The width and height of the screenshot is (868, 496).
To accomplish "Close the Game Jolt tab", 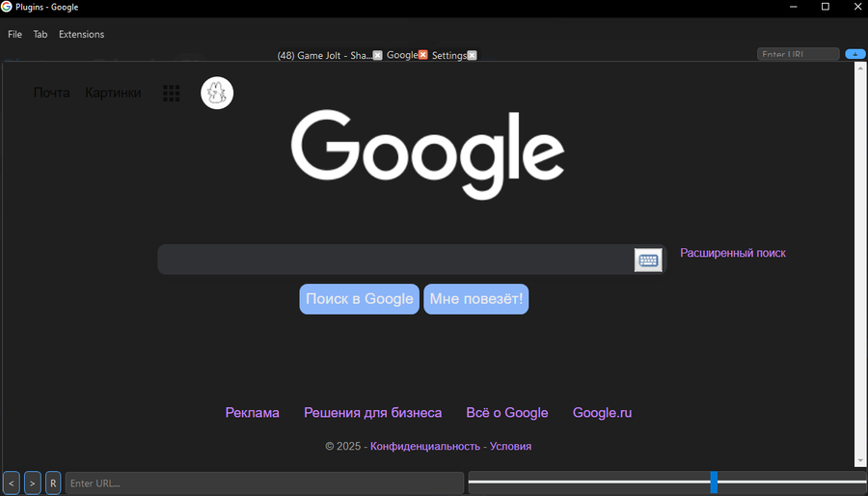I will coord(377,55).
